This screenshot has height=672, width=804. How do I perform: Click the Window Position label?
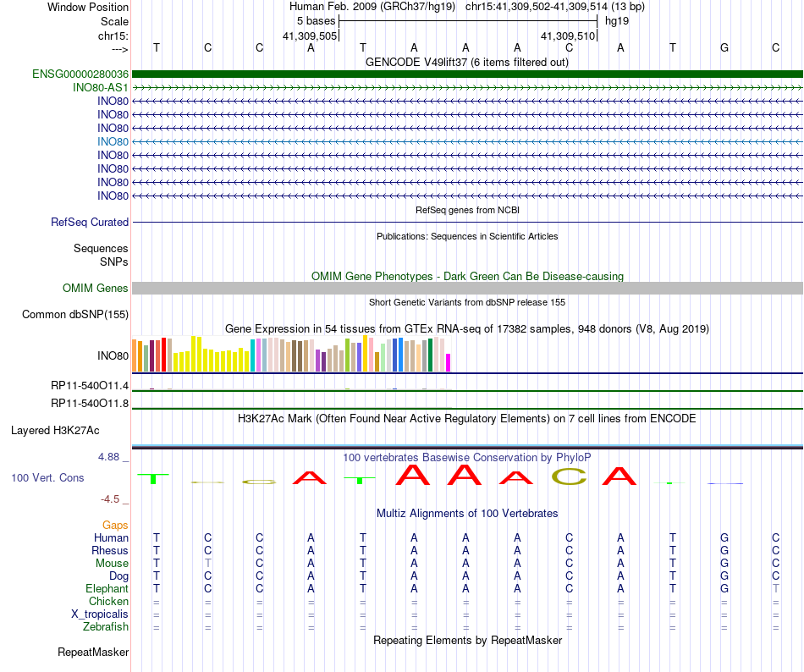tap(88, 7)
